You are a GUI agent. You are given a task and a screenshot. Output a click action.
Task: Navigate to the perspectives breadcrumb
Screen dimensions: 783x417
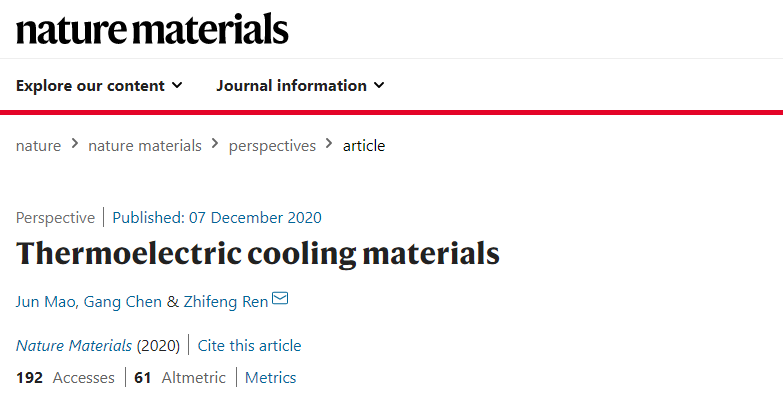[x=272, y=146]
